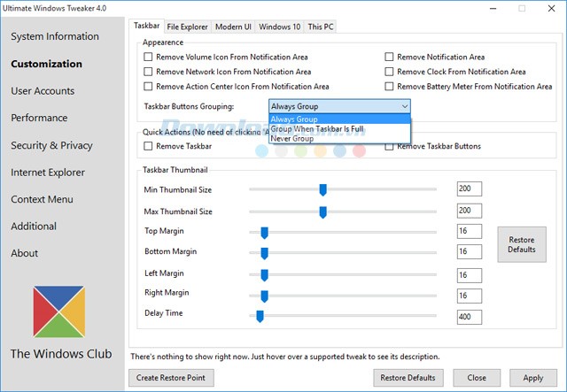Select System Information in the sidebar
This screenshot has height=392, width=567.
55,36
